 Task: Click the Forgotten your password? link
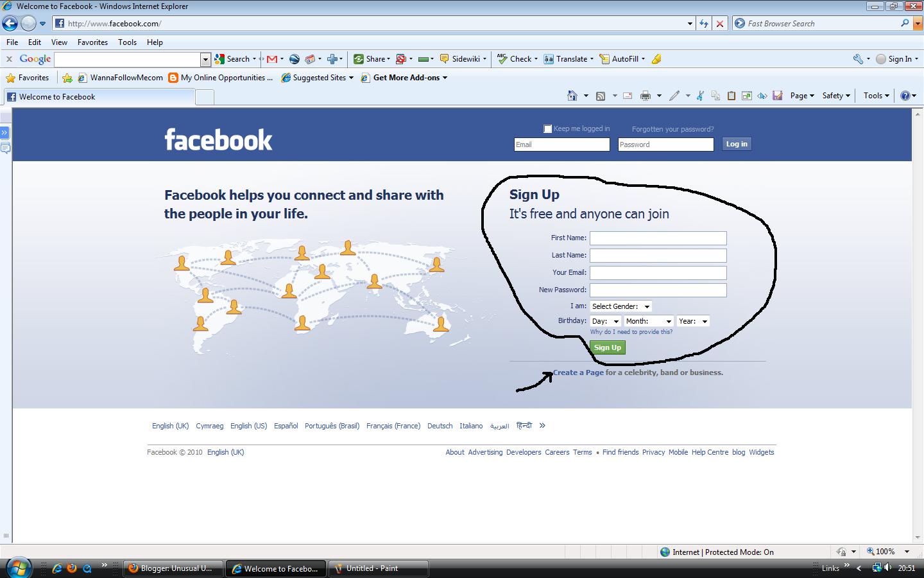click(x=672, y=129)
